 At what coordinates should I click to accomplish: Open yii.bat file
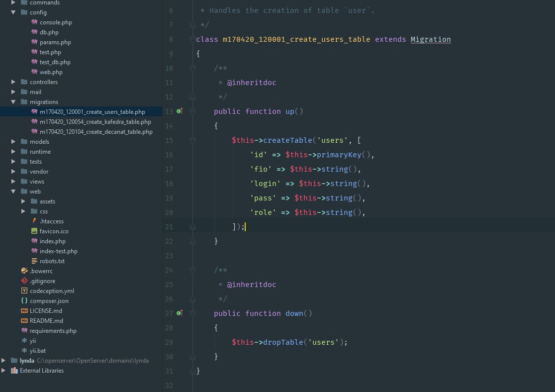pos(37,351)
